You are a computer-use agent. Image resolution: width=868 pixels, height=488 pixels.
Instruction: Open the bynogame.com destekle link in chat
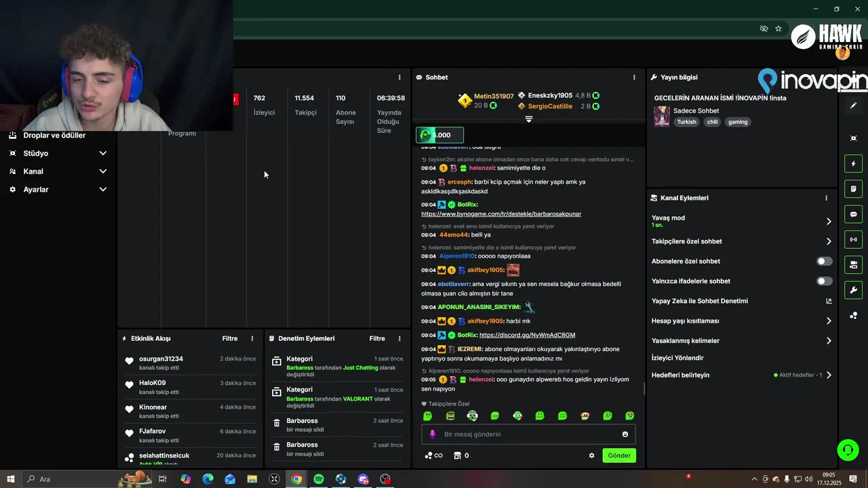point(501,213)
